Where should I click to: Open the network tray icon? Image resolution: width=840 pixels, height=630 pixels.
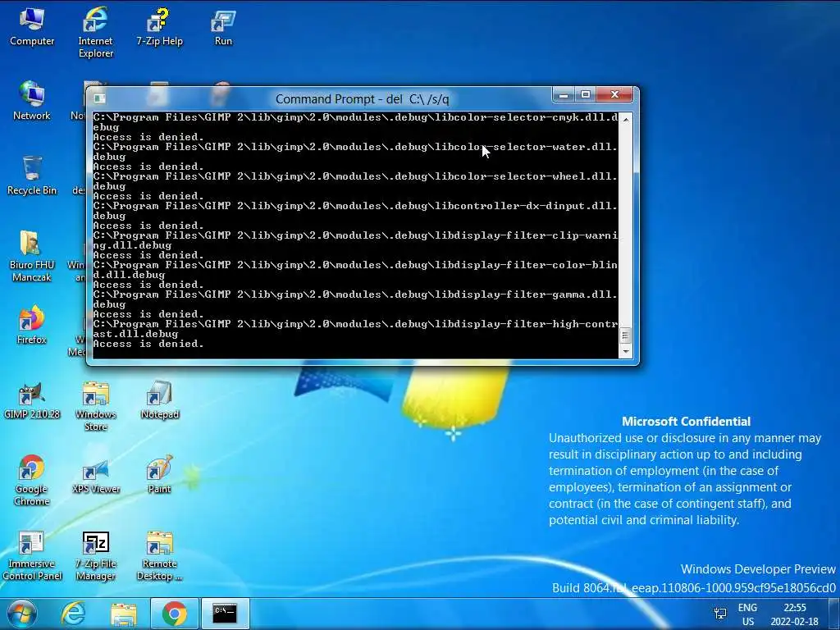coord(720,614)
